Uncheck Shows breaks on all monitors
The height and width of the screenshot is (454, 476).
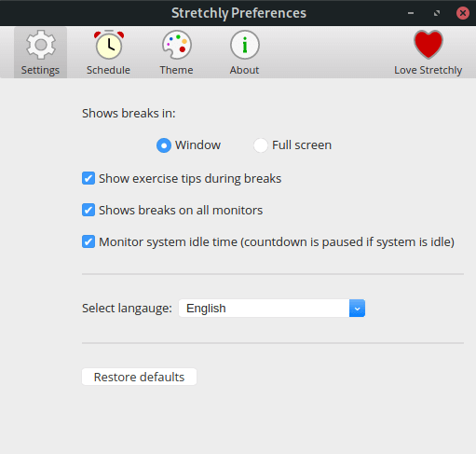pos(88,210)
